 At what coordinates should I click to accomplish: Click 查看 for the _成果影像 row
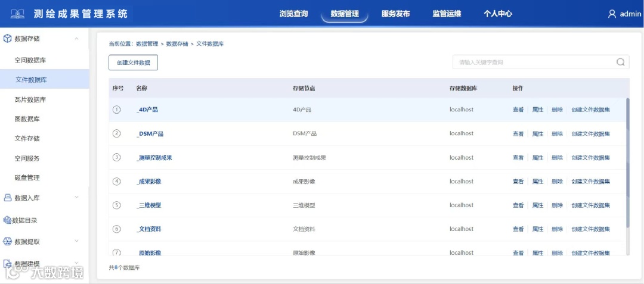point(518,182)
